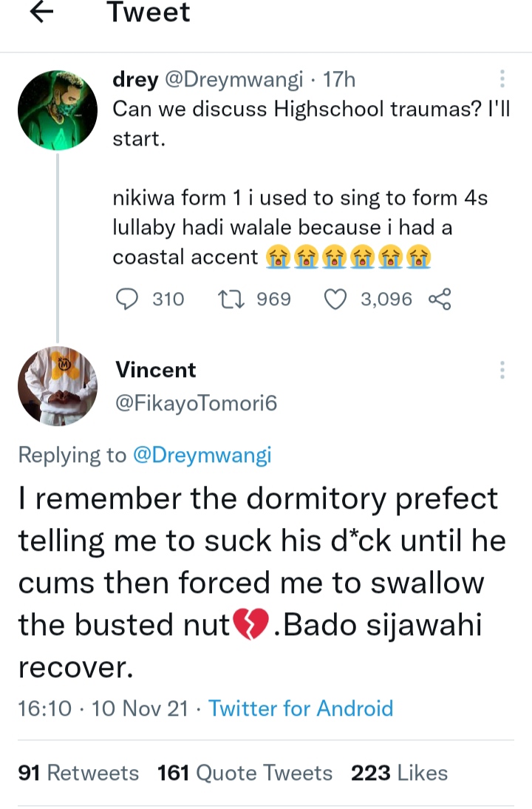View drey's profile picture
The image size is (532, 809).
pos(57,110)
